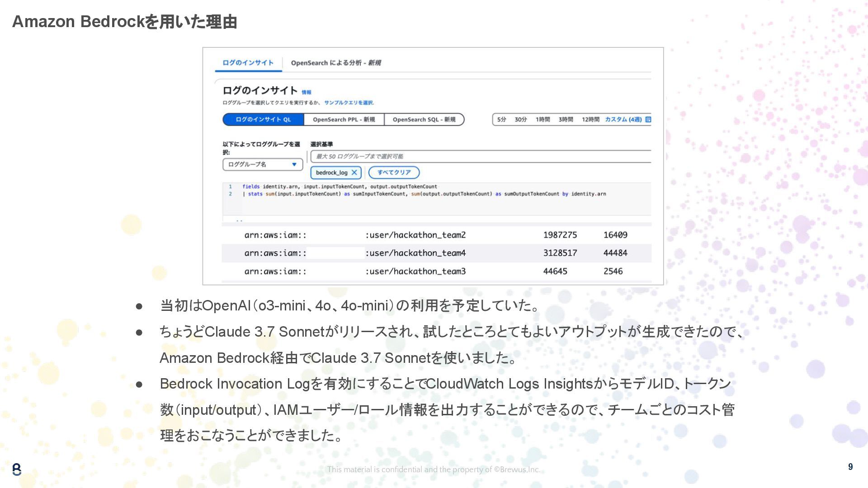Viewport: 868px width, 488px height.
Task: Open the サンプルクエリを選択 link
Action: (349, 103)
